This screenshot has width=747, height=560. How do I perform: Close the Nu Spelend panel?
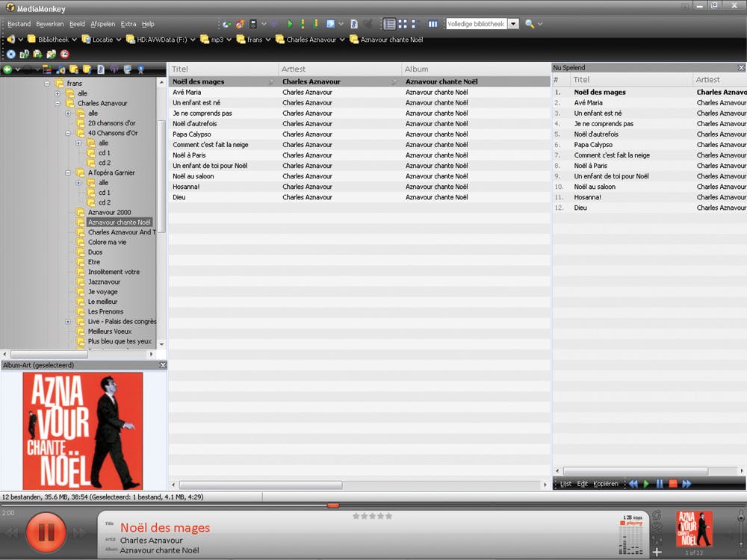[741, 68]
